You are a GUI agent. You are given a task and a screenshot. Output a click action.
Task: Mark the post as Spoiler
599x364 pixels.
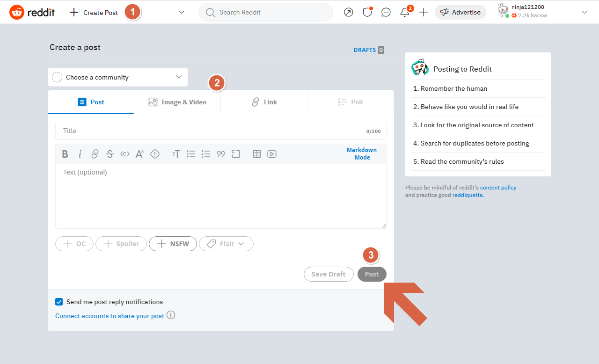pyautogui.click(x=121, y=243)
